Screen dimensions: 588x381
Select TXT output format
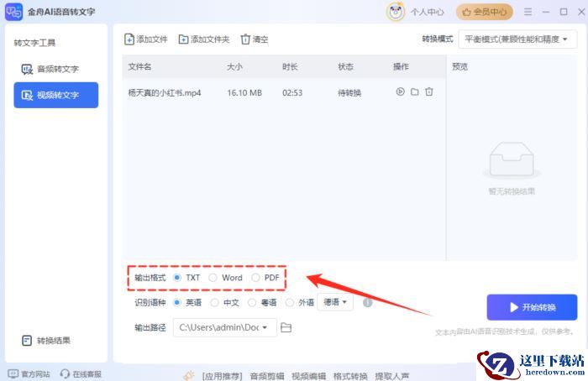177,278
